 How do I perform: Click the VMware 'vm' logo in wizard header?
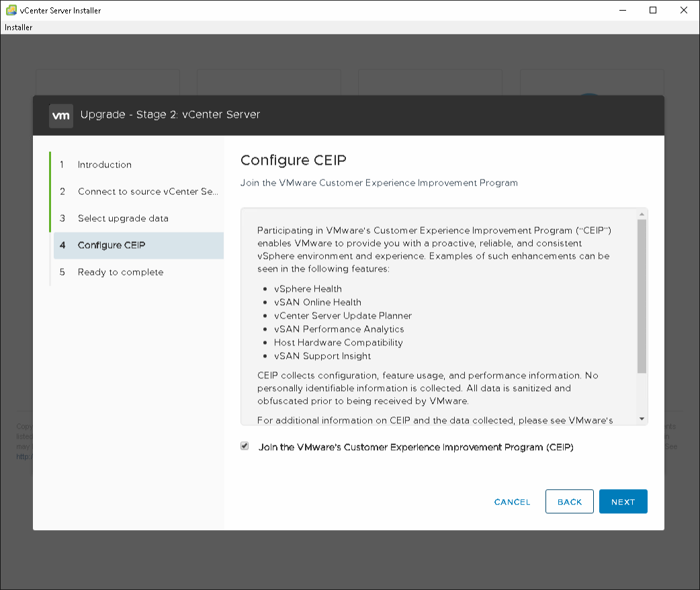pos(61,115)
